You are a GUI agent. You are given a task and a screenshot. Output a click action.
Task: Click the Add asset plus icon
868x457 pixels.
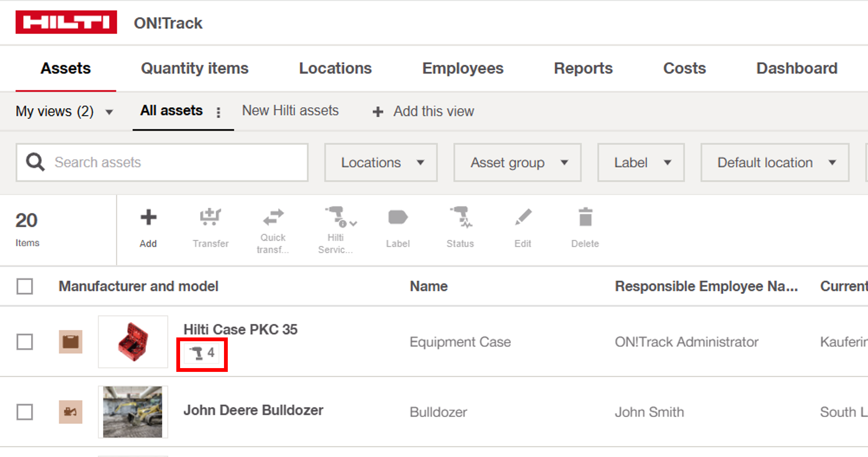[x=148, y=218]
